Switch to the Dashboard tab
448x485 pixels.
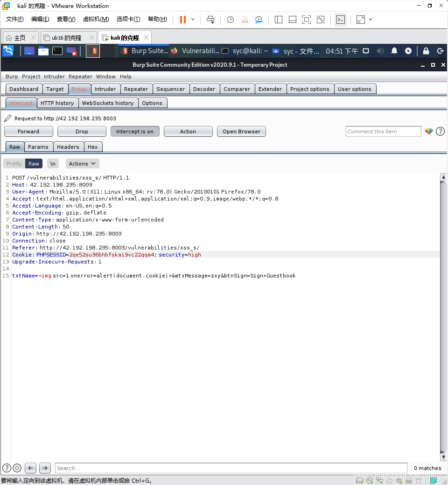click(x=24, y=89)
